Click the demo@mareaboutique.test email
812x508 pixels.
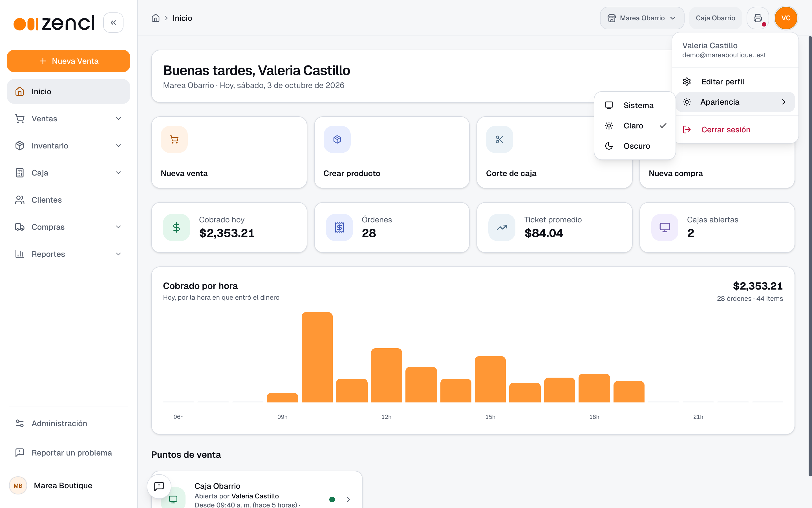coord(724,55)
